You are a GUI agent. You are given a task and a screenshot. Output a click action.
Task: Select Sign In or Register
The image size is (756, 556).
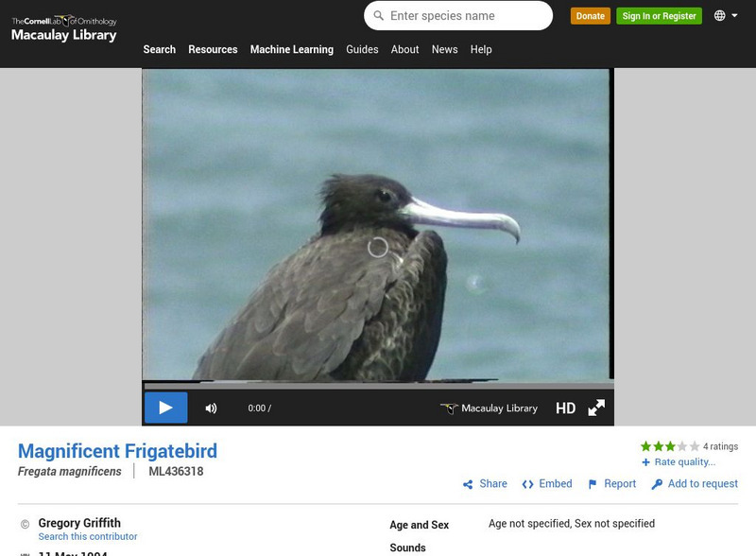tap(658, 16)
